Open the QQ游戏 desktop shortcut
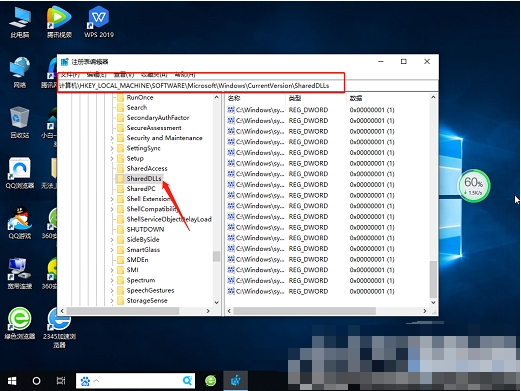The width and height of the screenshot is (521, 391). (19, 223)
